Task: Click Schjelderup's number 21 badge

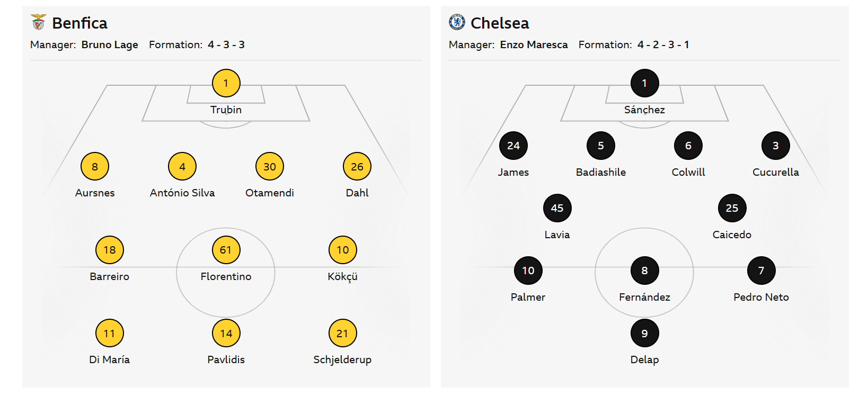Action: [343, 334]
